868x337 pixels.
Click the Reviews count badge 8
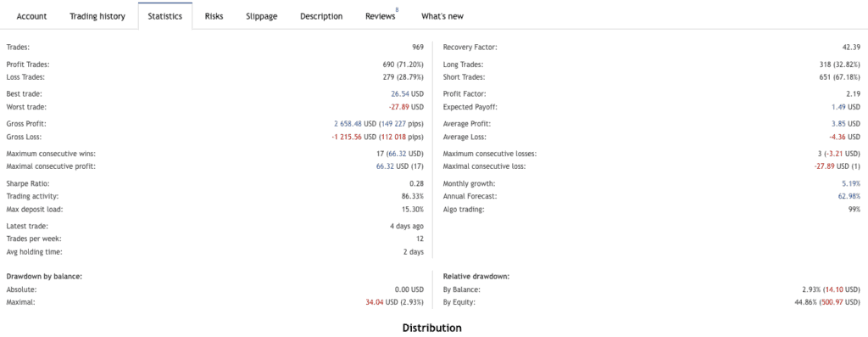point(397,10)
